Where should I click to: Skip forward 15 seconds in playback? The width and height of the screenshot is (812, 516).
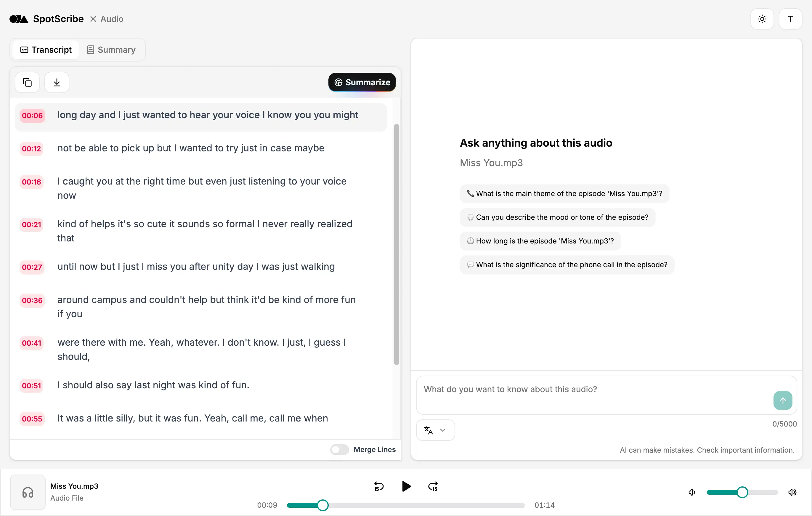pyautogui.click(x=433, y=486)
